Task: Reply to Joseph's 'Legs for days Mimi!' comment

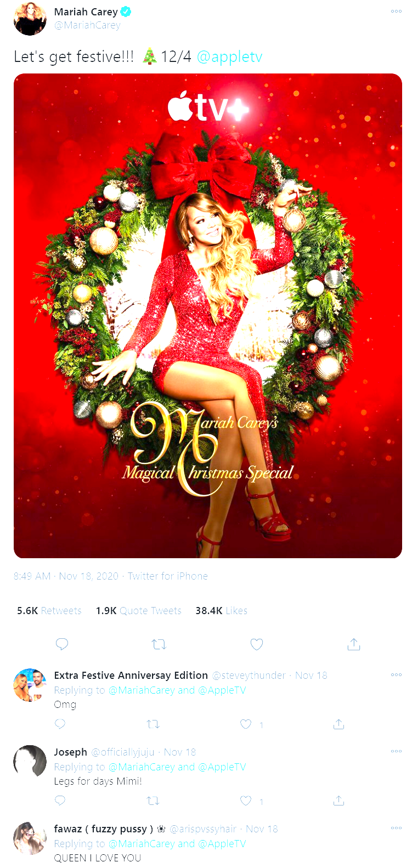Action: [60, 801]
